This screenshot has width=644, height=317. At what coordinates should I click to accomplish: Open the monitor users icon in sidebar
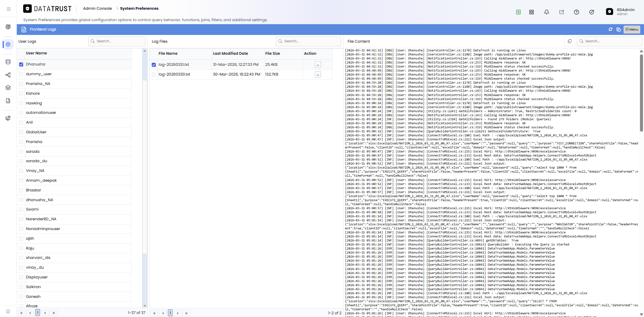pos(8,118)
